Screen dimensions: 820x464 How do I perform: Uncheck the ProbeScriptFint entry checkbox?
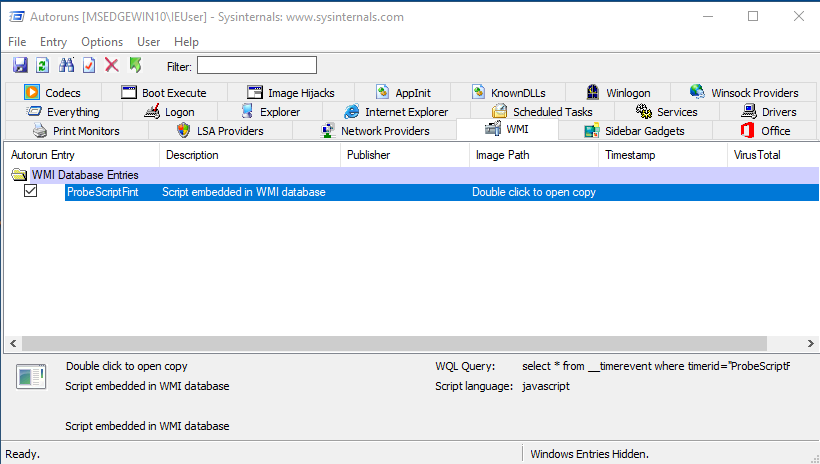point(30,191)
